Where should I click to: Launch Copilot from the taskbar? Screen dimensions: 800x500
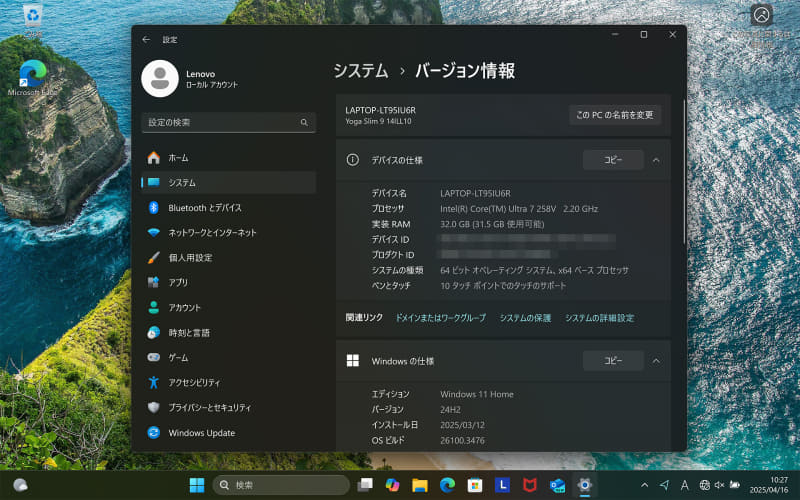(392, 485)
